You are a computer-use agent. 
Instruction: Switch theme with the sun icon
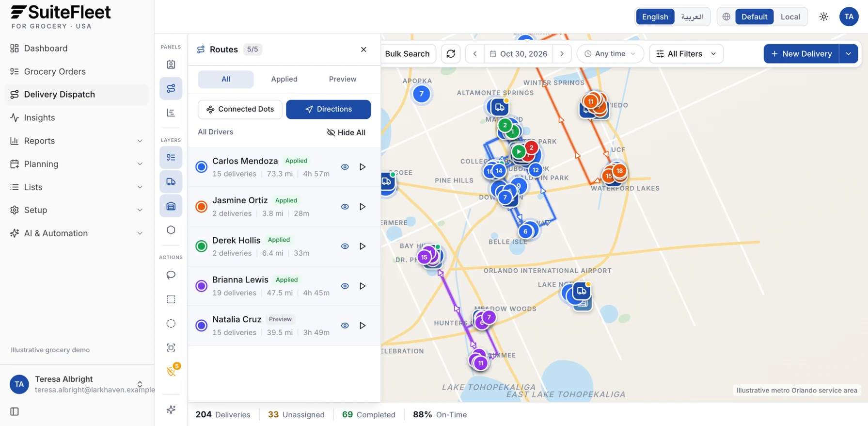coord(823,16)
